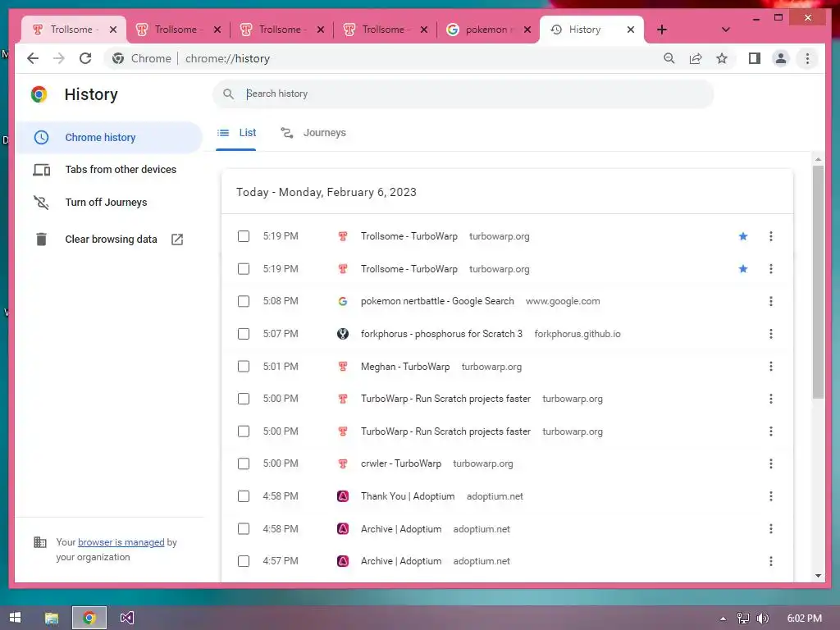Image resolution: width=840 pixels, height=630 pixels.
Task: Open Visual Studio from taskbar
Action: pyautogui.click(x=127, y=619)
